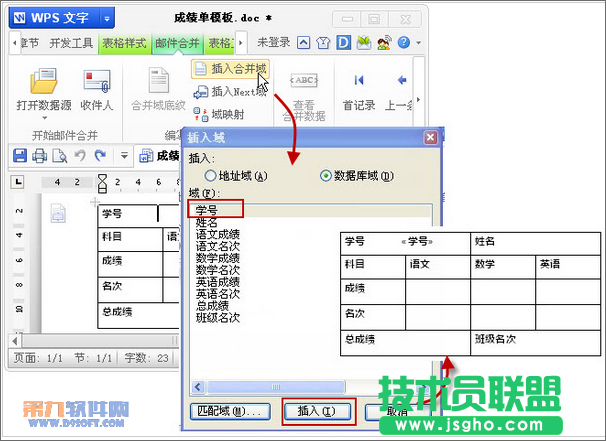Click the shirt skin icon

point(323,43)
